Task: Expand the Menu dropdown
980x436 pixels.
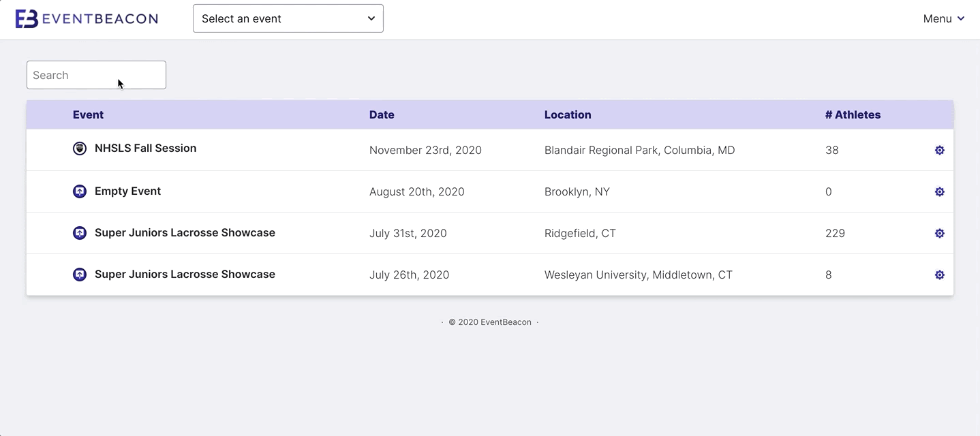Action: click(944, 18)
